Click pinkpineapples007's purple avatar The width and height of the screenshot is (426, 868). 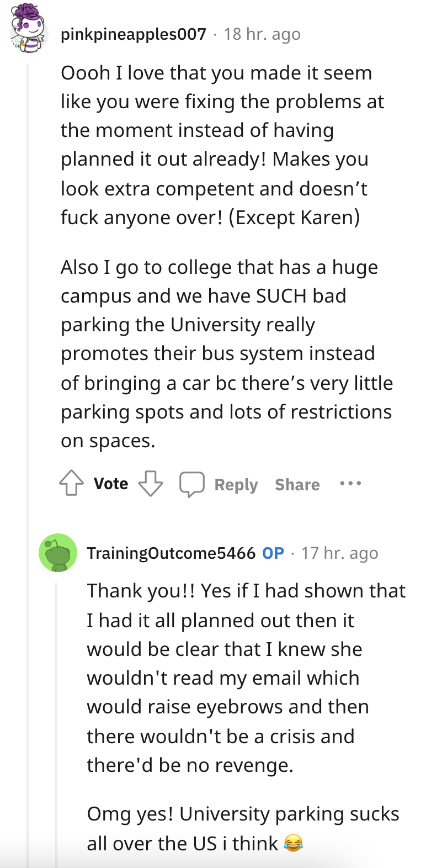(x=27, y=29)
